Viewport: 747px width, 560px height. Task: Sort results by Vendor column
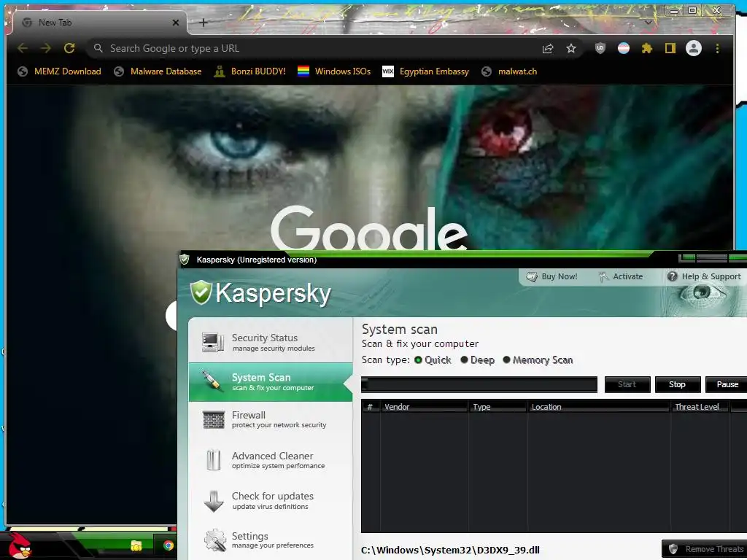[x=424, y=407]
